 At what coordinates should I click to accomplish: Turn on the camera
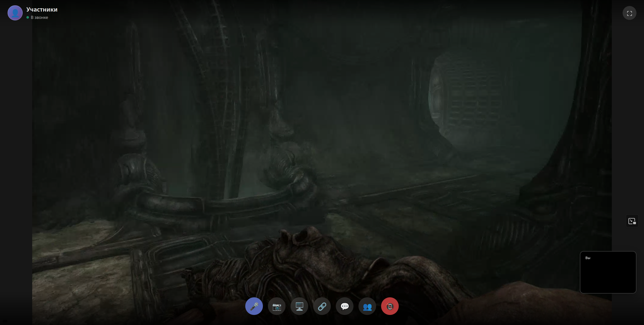pos(277,306)
